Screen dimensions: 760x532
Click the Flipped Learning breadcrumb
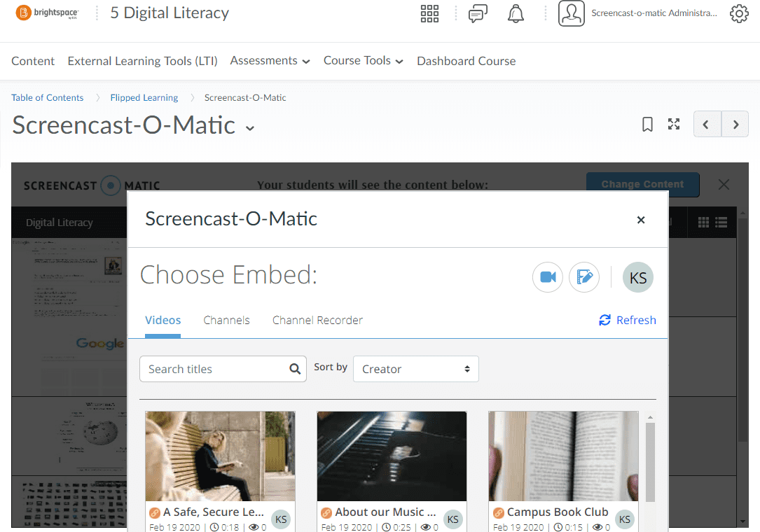click(144, 97)
